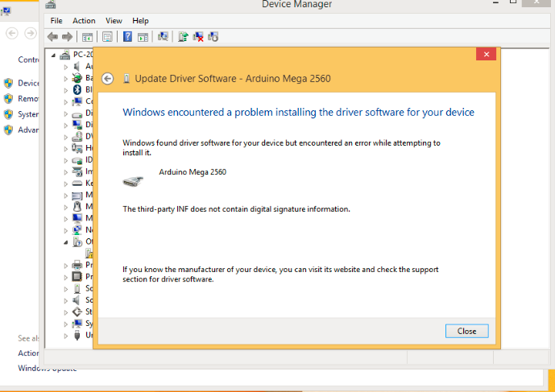Click the 'Arduino Mega 2560' device name text
Screen dimensions: 555x392
[x=193, y=172]
